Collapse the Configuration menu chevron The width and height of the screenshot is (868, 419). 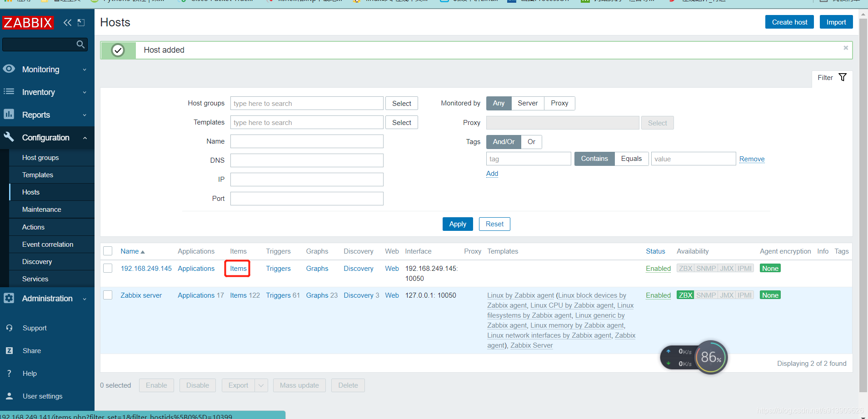pos(85,138)
